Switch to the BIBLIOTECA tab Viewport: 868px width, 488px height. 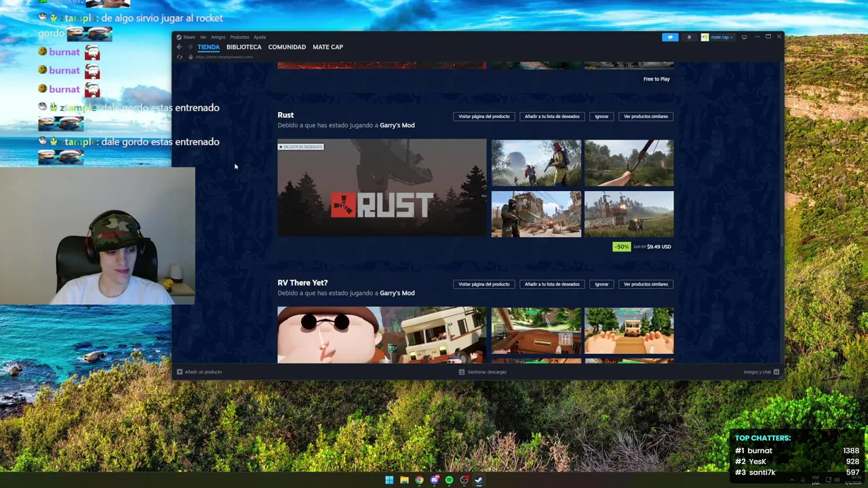[x=244, y=47]
